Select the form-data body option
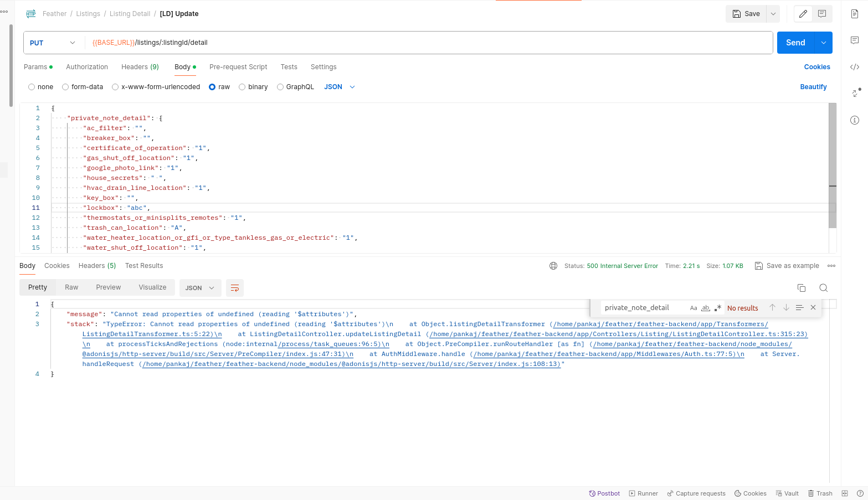The width and height of the screenshot is (868, 500). click(x=66, y=87)
